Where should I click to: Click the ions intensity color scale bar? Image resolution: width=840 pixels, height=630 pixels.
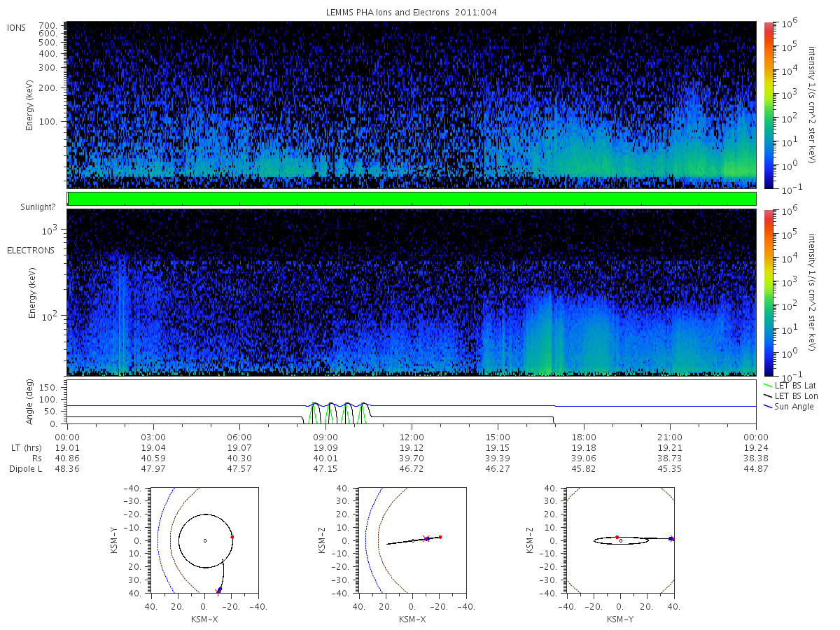point(768,105)
